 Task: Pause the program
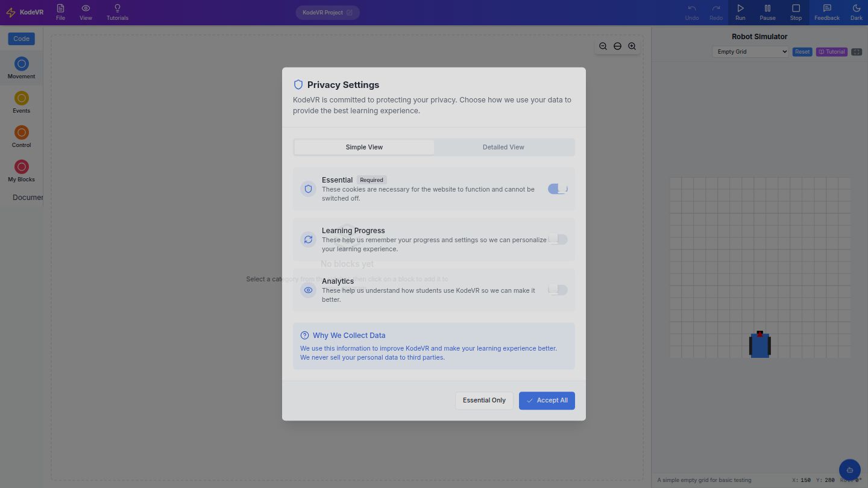pyautogui.click(x=767, y=12)
